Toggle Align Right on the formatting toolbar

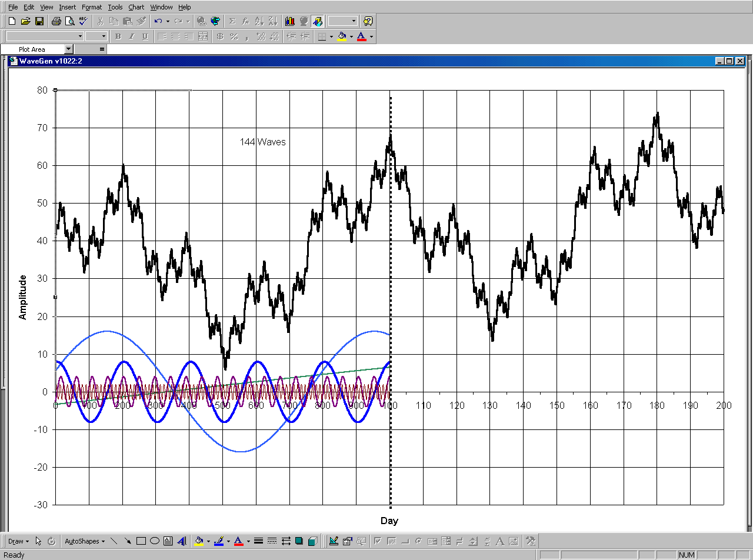point(189,36)
